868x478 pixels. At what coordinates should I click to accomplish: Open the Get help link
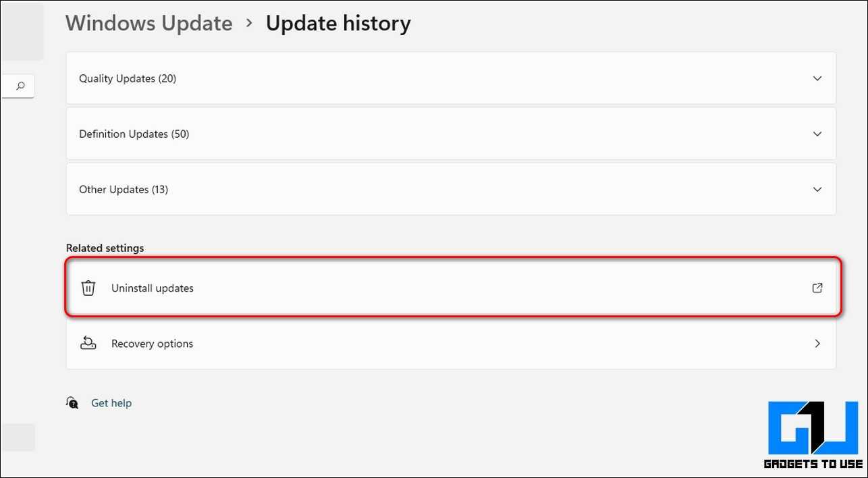point(111,403)
